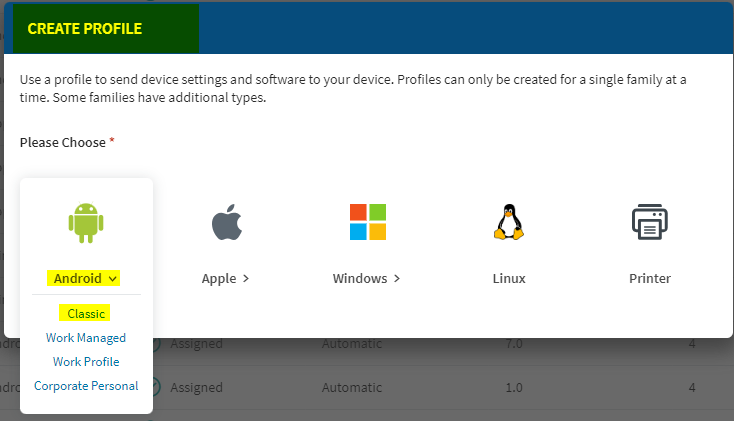Pick the Corporate Personal option
The height and width of the screenshot is (421, 734).
[86, 386]
